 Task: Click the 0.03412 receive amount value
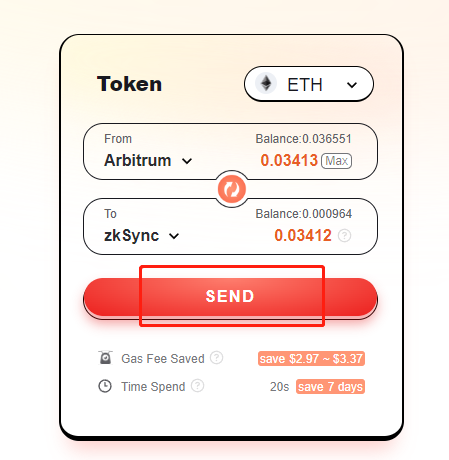pos(303,235)
